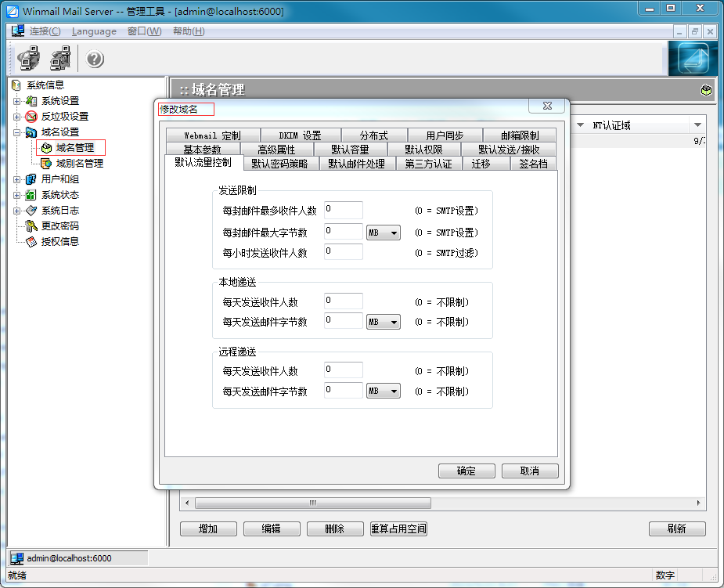724x588 pixels.
Task: Select the 反垃圾设置 icon in the tree
Action: click(31, 117)
